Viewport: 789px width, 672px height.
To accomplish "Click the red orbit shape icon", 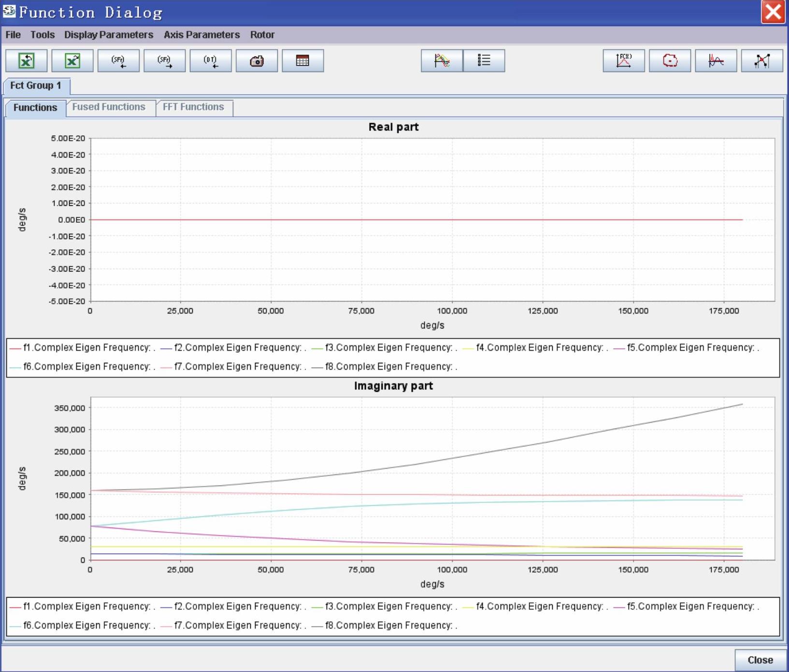I will [670, 61].
